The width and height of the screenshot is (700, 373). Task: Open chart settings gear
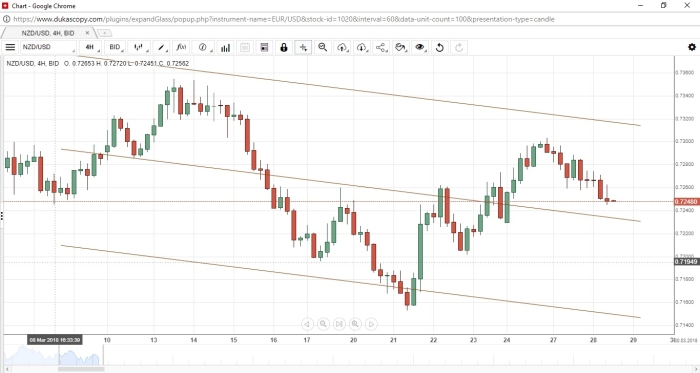(x=692, y=47)
